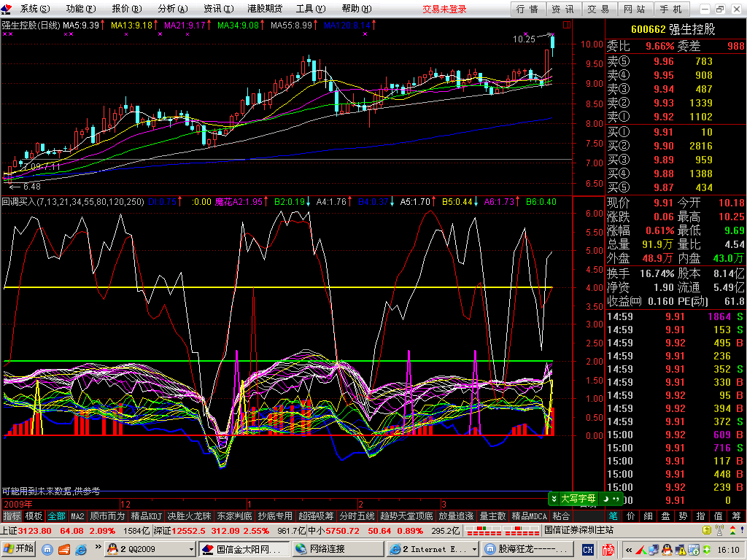Click the red-green chart tray icon
Image resolution: width=747 pixels, height=560 pixels.
tap(641, 550)
